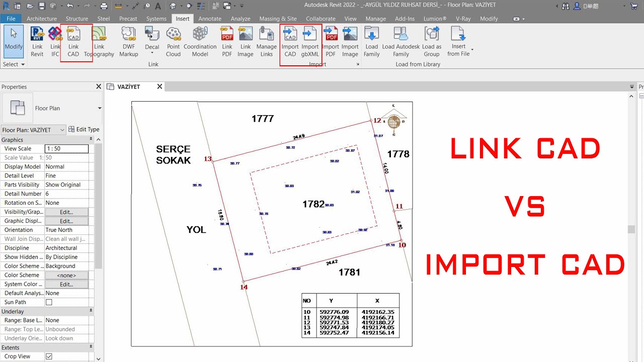Open the DWF Markup tool

pyautogui.click(x=129, y=42)
